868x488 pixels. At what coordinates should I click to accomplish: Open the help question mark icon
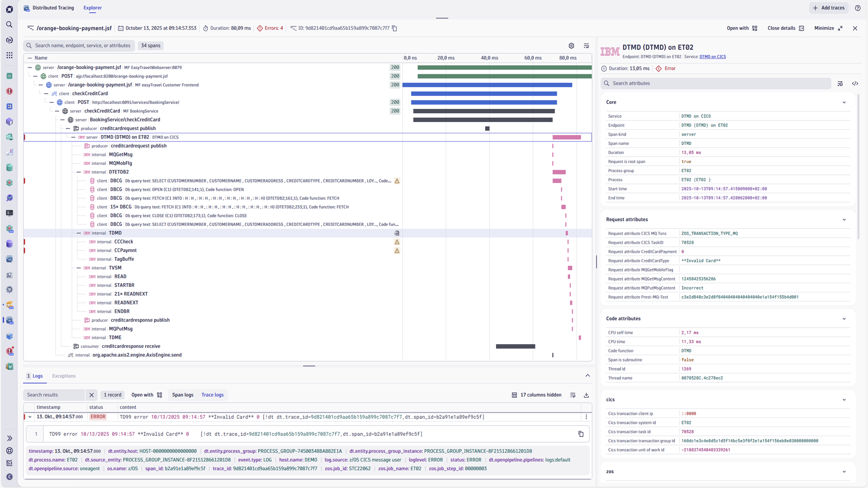click(x=858, y=8)
